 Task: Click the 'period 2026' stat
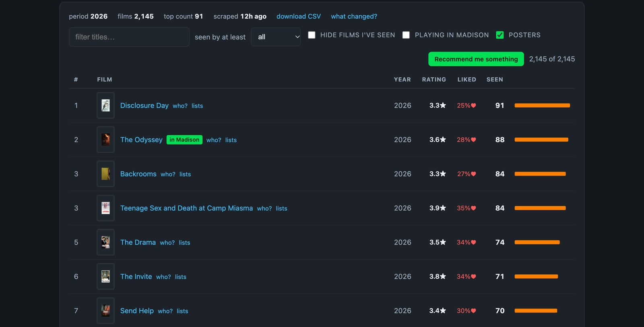pyautogui.click(x=88, y=17)
